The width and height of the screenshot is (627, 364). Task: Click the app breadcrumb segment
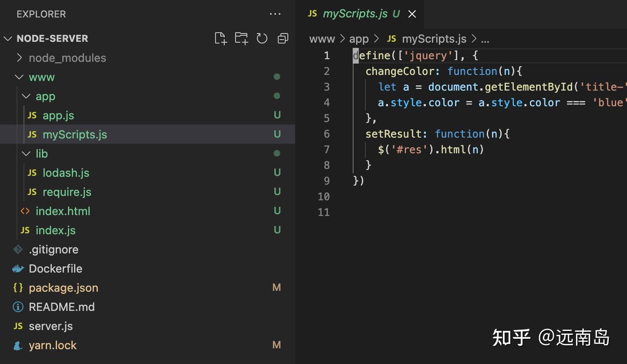(359, 39)
